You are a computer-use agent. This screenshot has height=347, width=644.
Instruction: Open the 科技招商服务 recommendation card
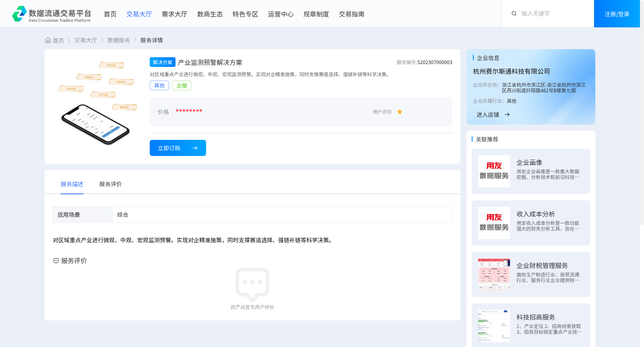[531, 326]
